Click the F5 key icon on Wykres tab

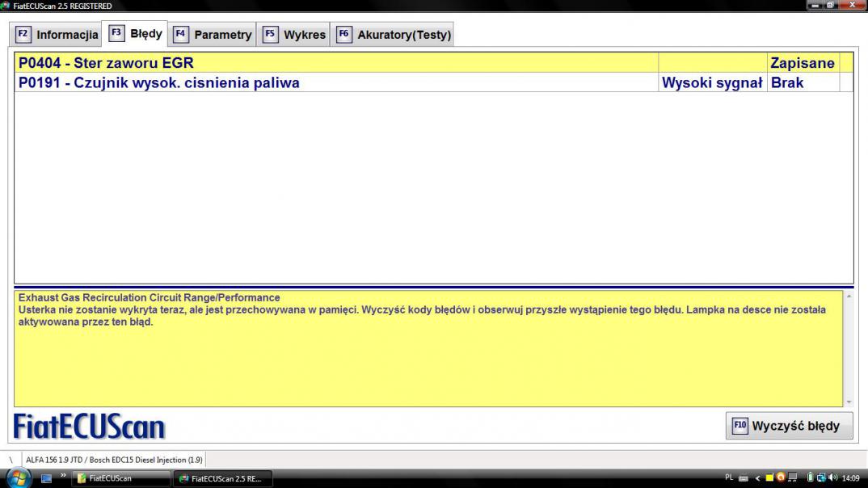[x=270, y=34]
